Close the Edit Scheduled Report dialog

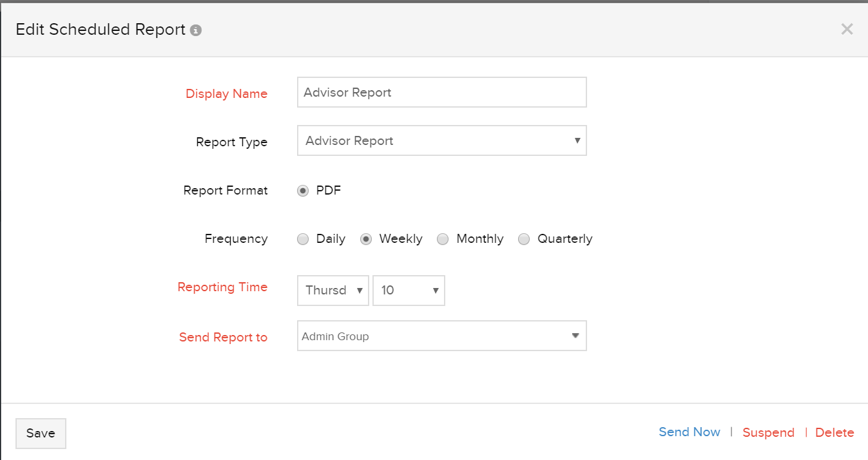(x=847, y=29)
